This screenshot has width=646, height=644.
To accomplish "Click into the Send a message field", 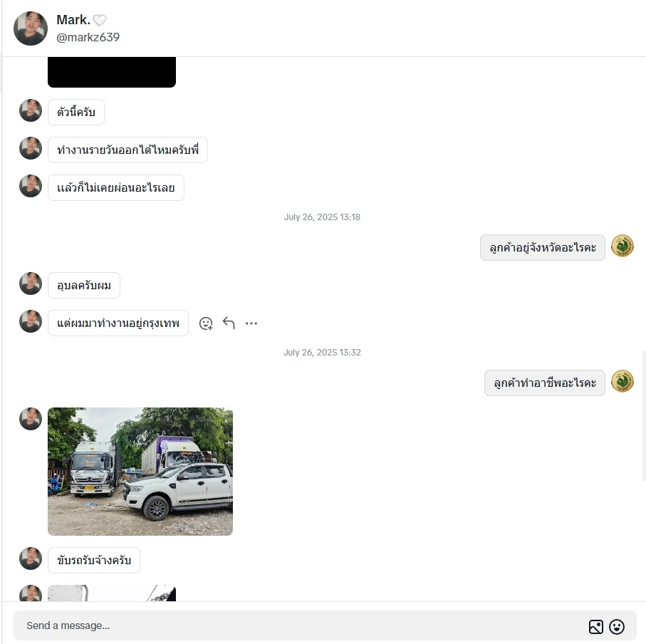I will 301,625.
